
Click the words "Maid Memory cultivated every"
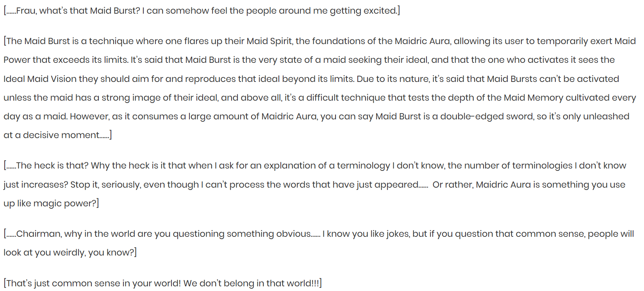570,98
